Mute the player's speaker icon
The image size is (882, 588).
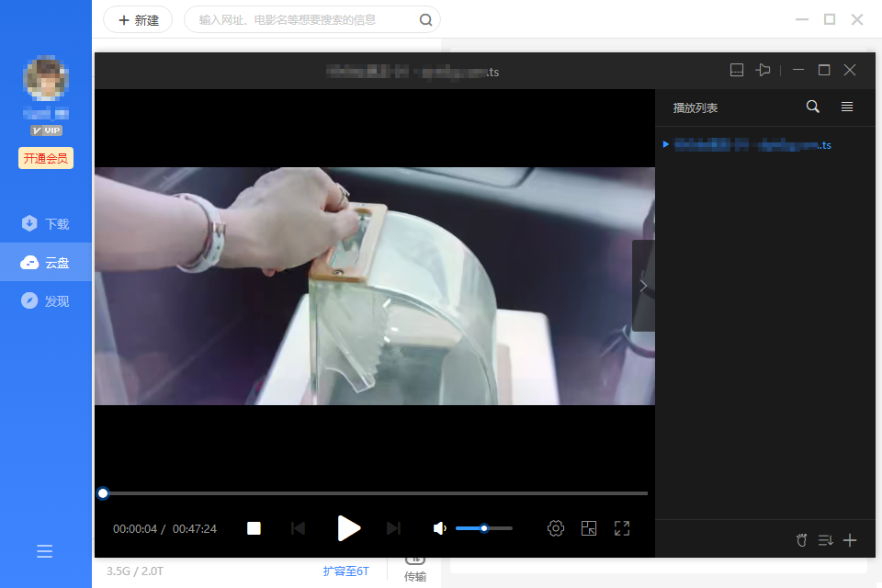(x=440, y=528)
